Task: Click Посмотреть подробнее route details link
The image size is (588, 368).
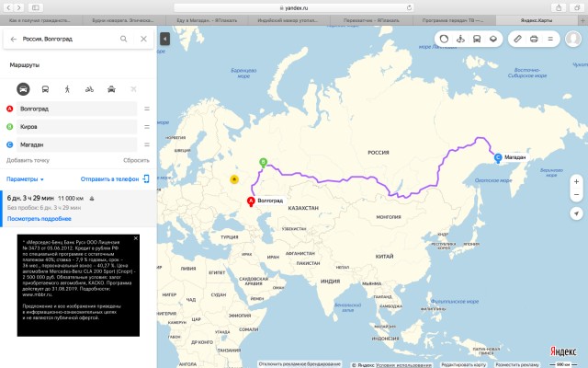Action: click(39, 219)
